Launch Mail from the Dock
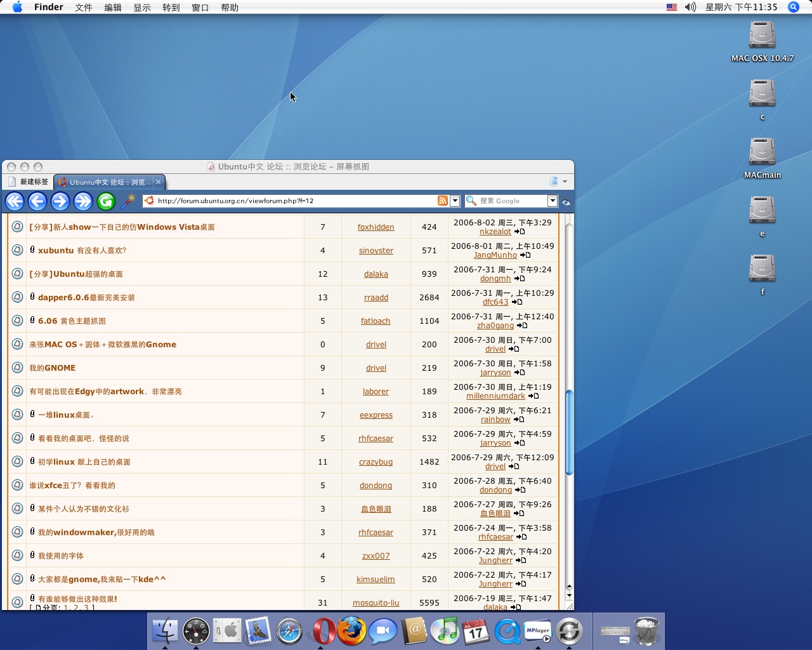Viewport: 812px width, 650px height. 258,631
